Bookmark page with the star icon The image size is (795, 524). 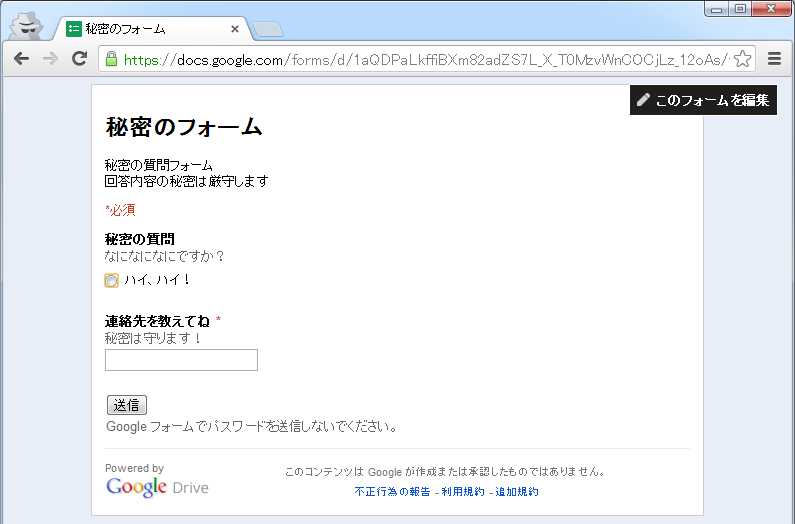[742, 59]
